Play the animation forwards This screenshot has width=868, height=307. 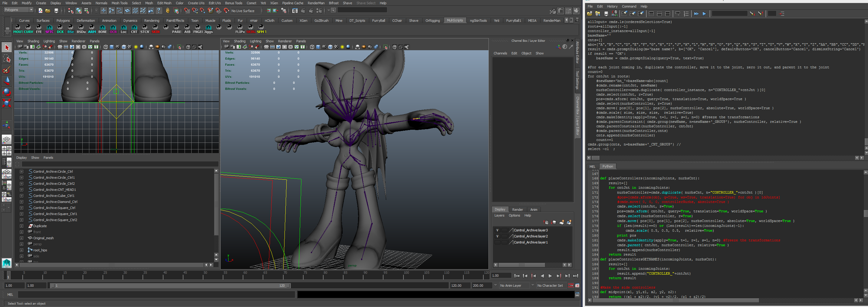pos(550,276)
